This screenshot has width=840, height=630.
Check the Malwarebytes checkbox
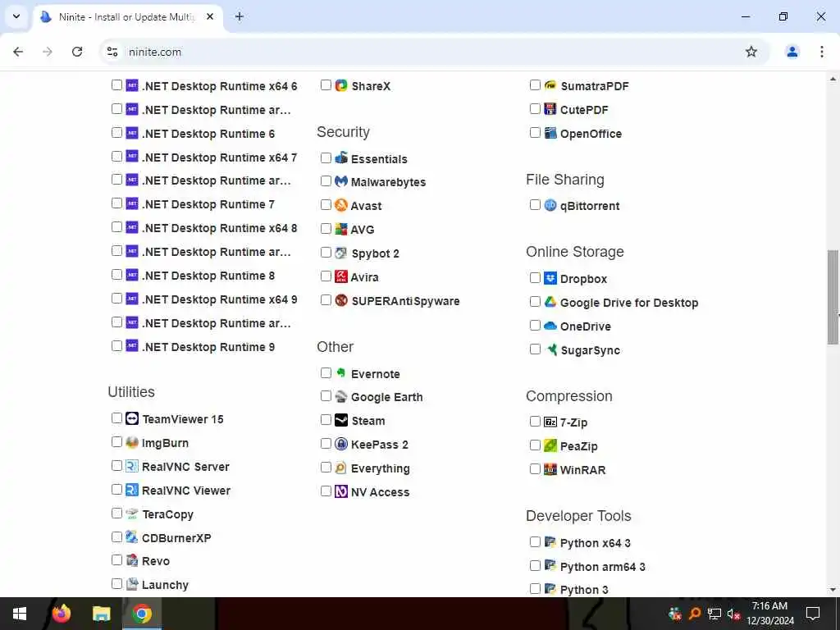pos(326,181)
